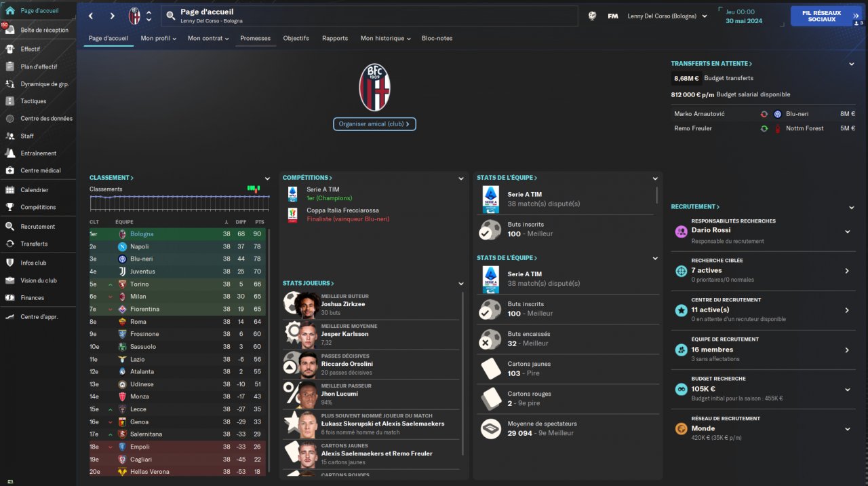
Task: Expand Dario Rossi recruitment responsibilities
Action: pyautogui.click(x=847, y=231)
